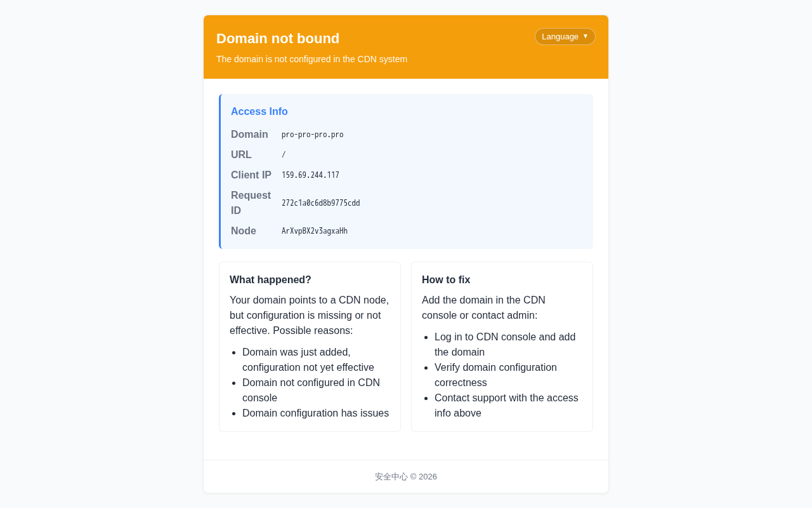
Task: Click the Node label
Action: [x=244, y=231]
